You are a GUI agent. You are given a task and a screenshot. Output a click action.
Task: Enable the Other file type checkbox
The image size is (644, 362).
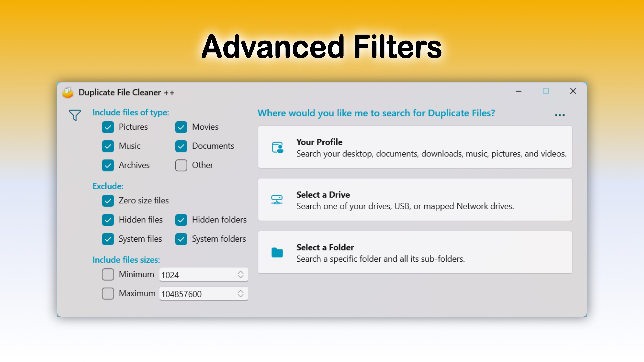[181, 165]
